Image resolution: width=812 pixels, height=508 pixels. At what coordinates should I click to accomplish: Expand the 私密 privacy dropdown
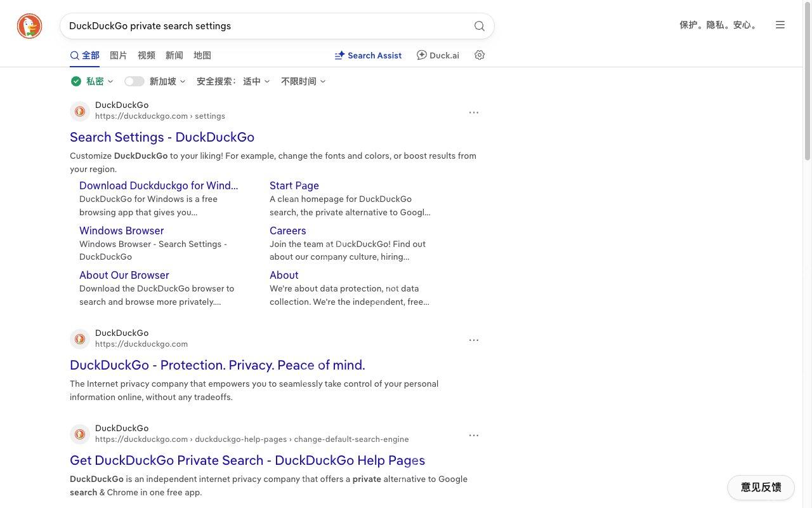(x=100, y=81)
